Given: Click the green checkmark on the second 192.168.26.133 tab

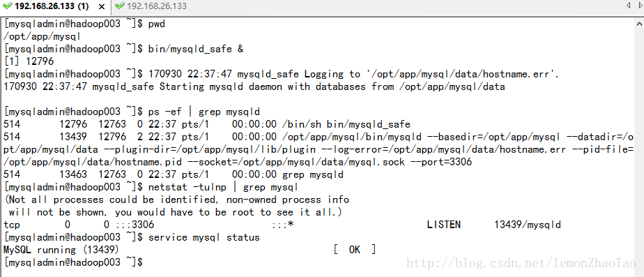Looking at the screenshot, I should click(119, 6).
